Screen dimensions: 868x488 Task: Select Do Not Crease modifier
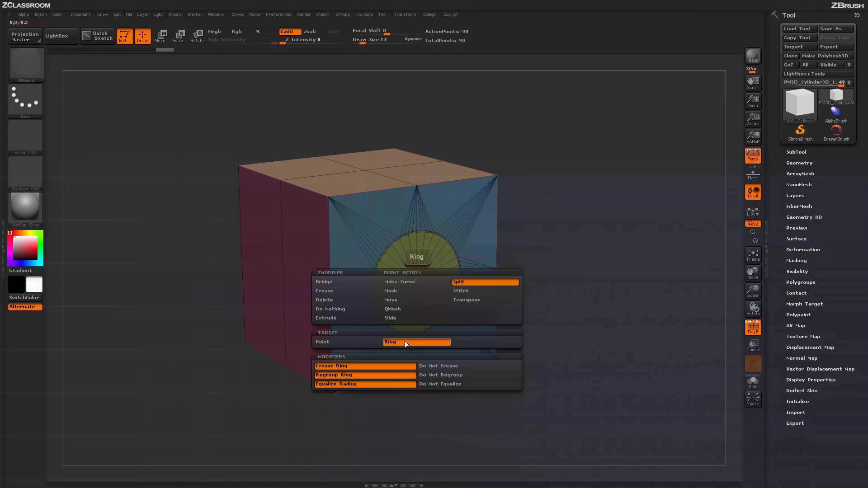point(470,366)
